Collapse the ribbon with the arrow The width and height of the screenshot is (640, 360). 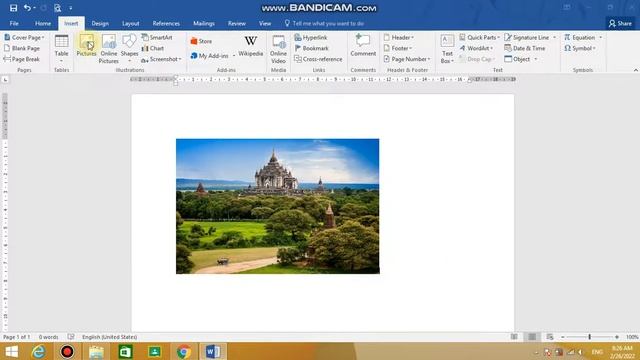[x=636, y=70]
